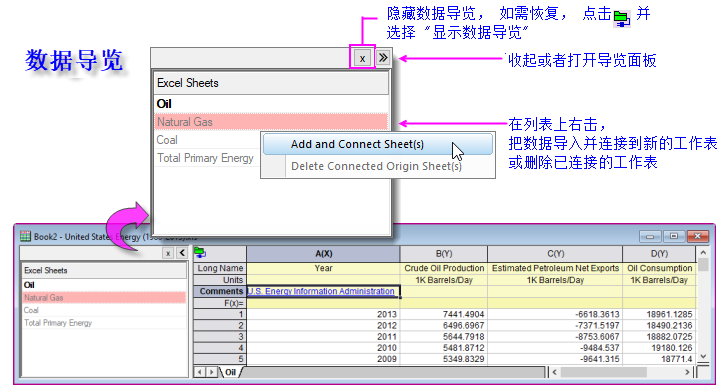Viewport: 721px width, 385px height.
Task: Switch to Oil sheet tab
Action: 230,372
